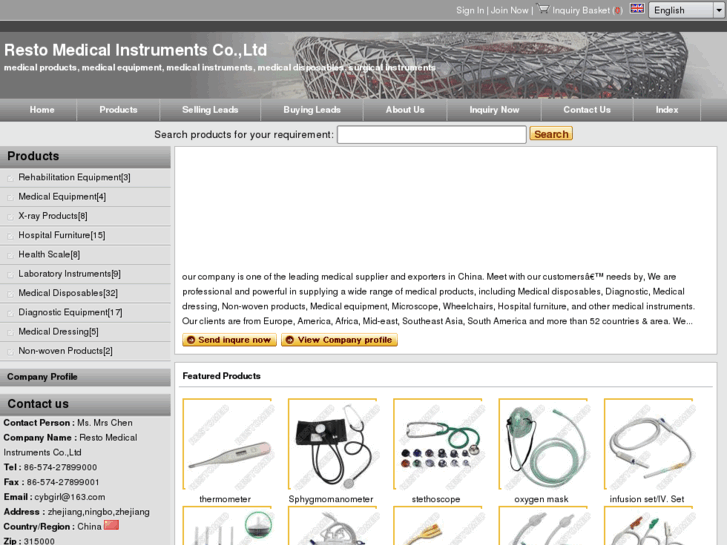Click the UK flag language icon
The height and width of the screenshot is (545, 727).
[x=637, y=9]
